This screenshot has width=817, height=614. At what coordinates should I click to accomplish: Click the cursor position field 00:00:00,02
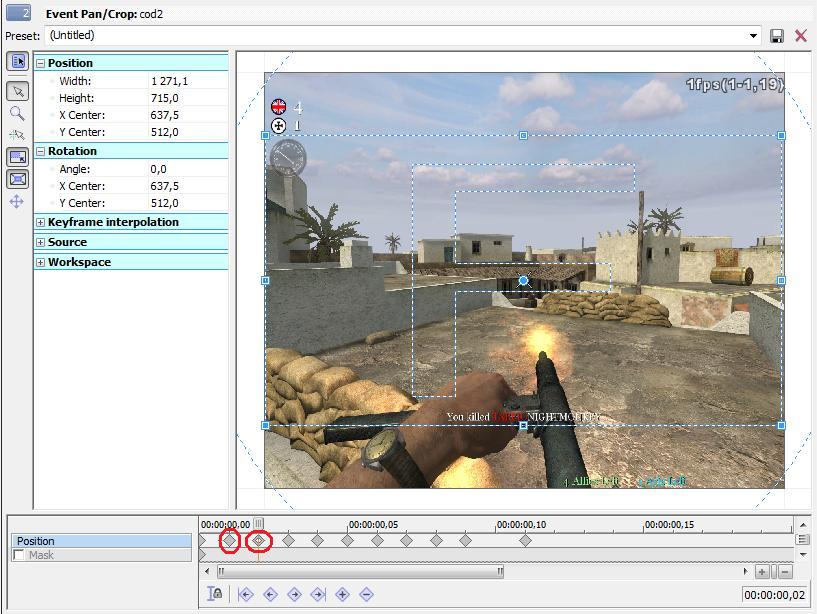tap(774, 595)
